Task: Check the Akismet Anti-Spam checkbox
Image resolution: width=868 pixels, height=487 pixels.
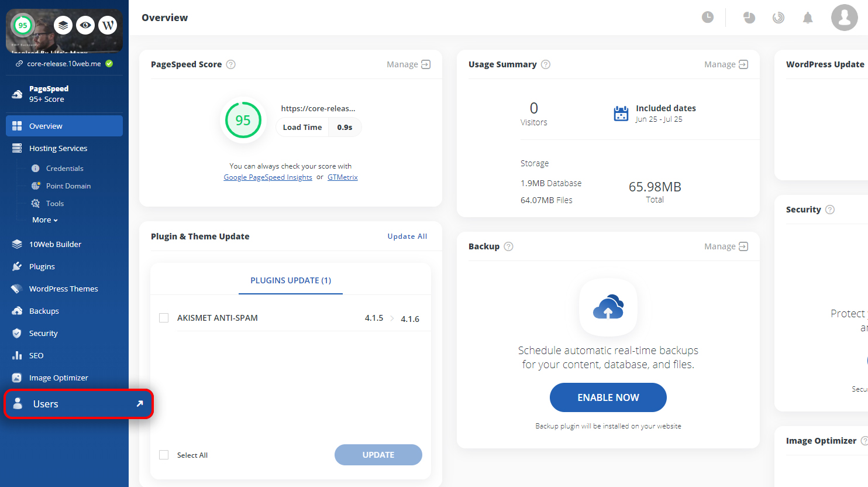Action: click(x=164, y=318)
